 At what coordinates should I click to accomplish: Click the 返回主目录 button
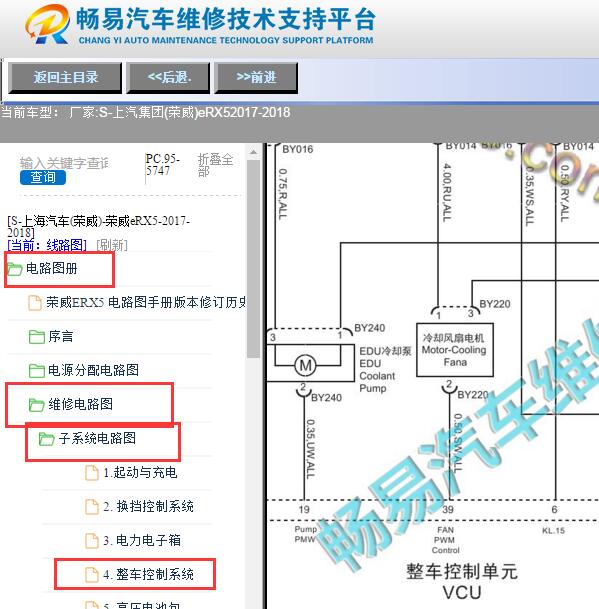point(65,77)
